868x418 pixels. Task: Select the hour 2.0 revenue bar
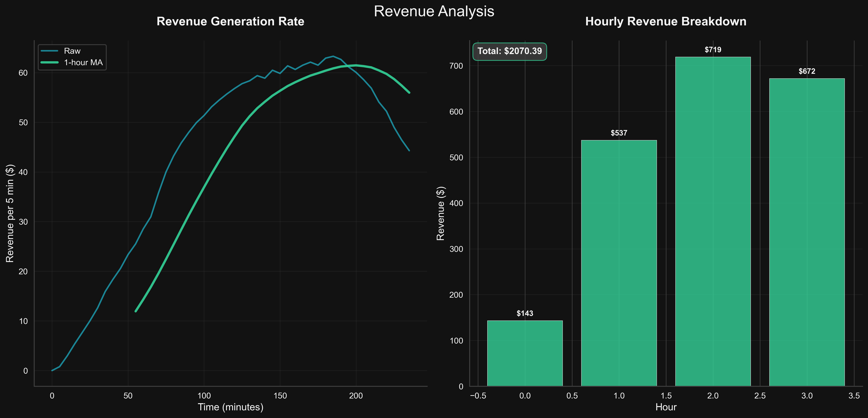(x=713, y=221)
